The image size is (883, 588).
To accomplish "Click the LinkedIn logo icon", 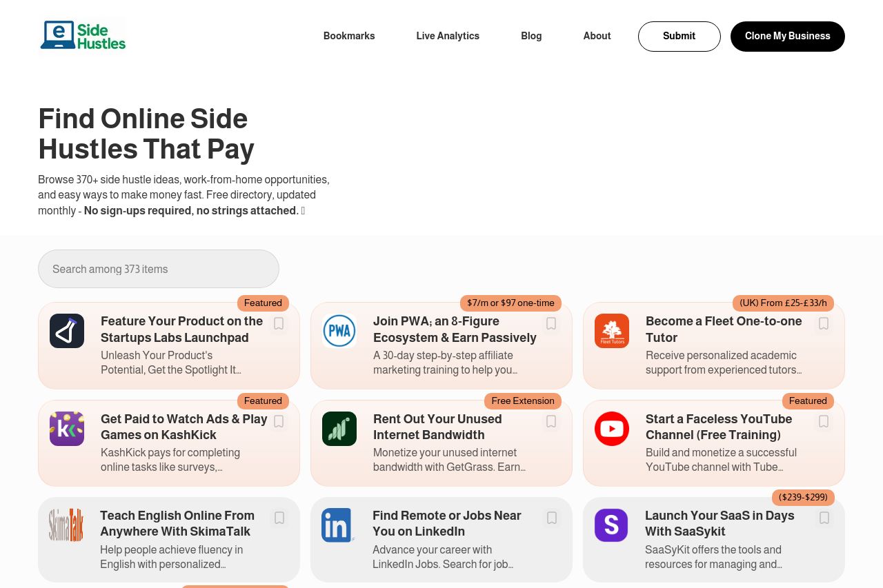I will click(339, 525).
